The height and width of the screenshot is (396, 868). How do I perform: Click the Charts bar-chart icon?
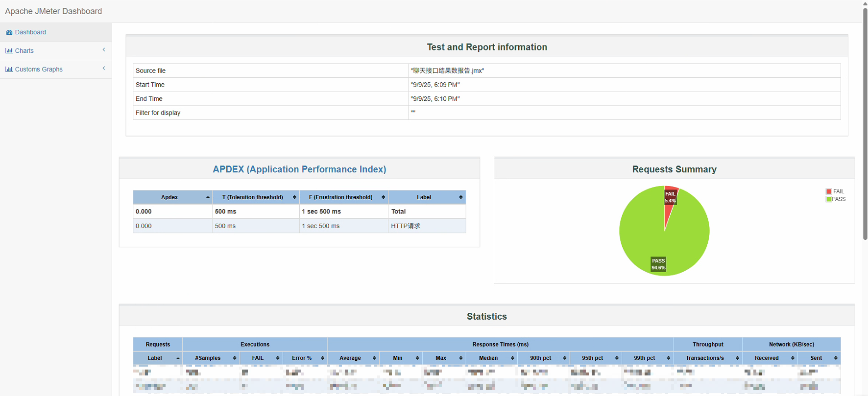9,51
